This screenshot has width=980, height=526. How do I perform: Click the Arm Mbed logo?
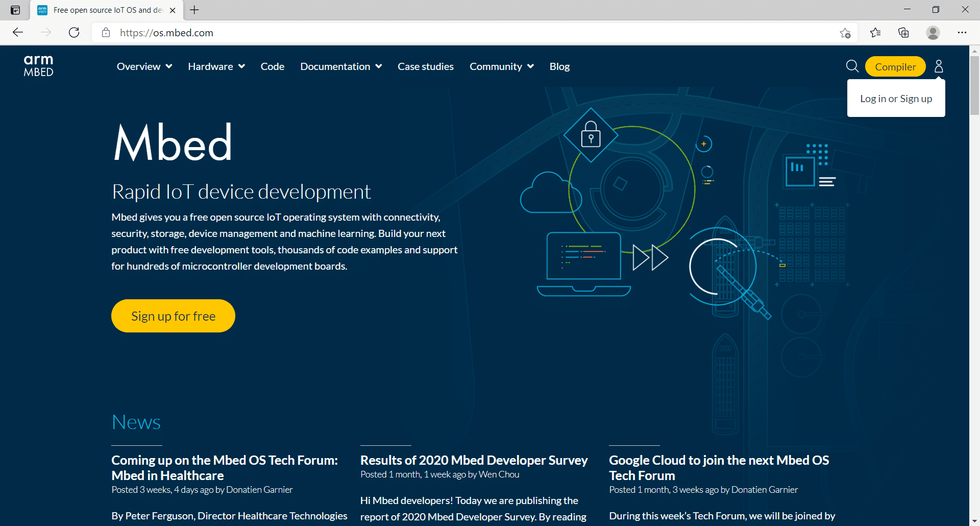pyautogui.click(x=38, y=66)
